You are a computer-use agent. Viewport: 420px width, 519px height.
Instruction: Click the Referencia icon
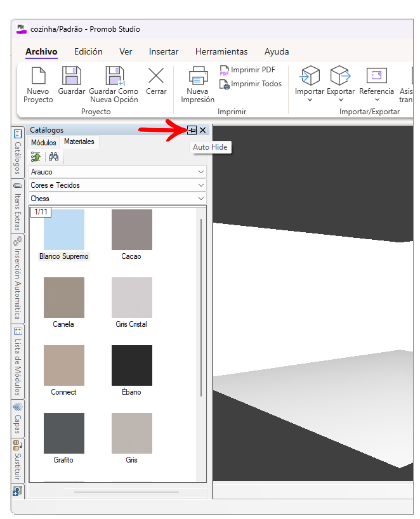[377, 76]
